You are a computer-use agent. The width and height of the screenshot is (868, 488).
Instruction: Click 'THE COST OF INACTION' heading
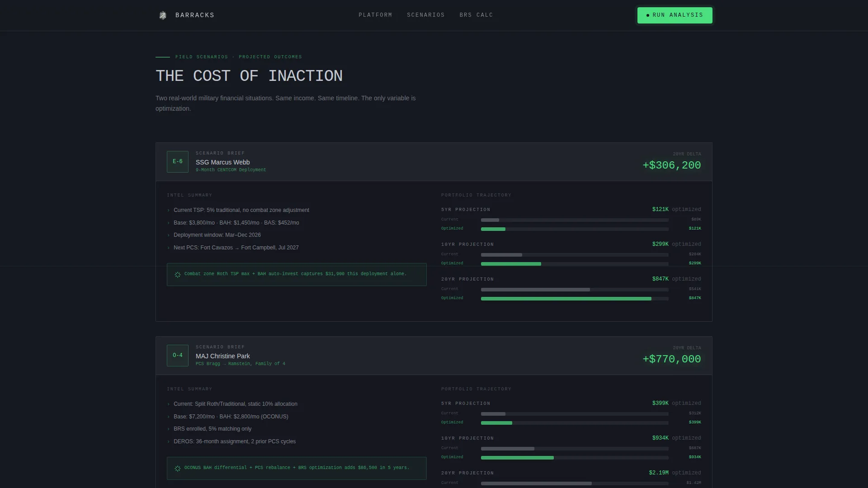click(x=249, y=76)
